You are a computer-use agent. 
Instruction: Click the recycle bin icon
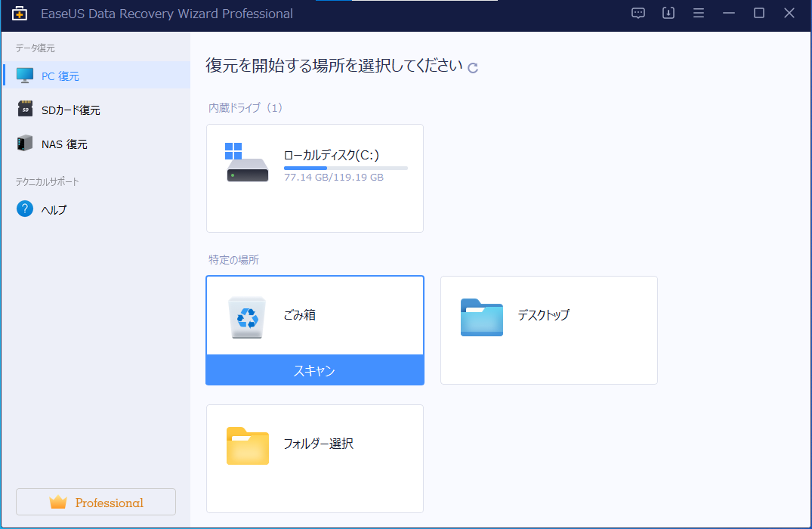(x=248, y=317)
